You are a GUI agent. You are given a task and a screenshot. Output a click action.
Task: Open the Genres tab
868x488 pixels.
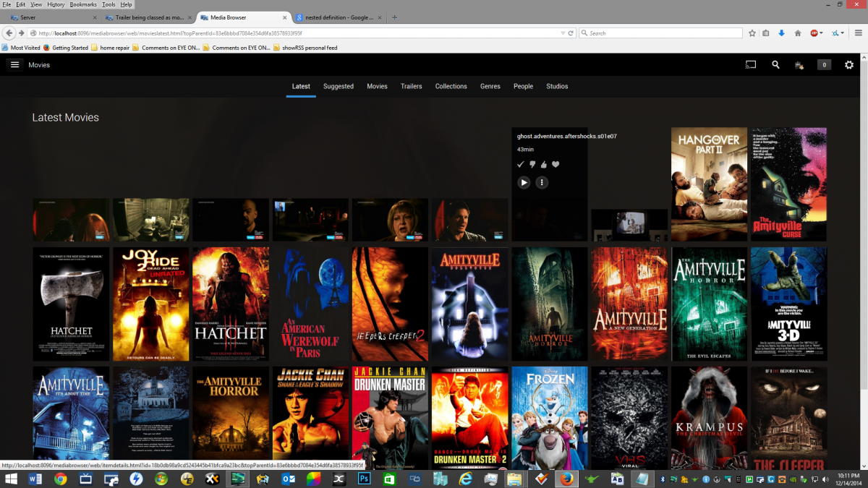click(x=490, y=86)
